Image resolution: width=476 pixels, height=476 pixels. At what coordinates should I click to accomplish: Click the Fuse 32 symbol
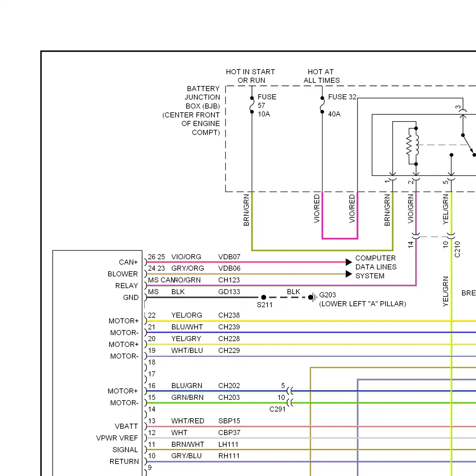322,105
